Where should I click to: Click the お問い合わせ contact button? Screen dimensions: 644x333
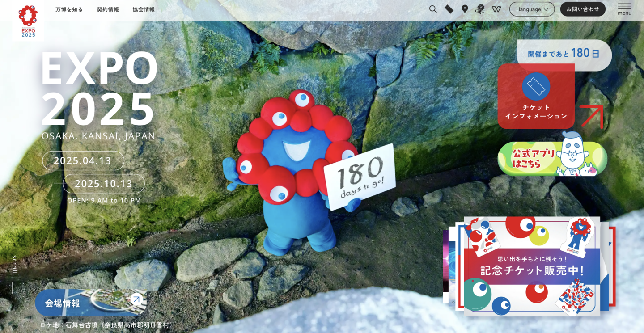[x=583, y=9]
